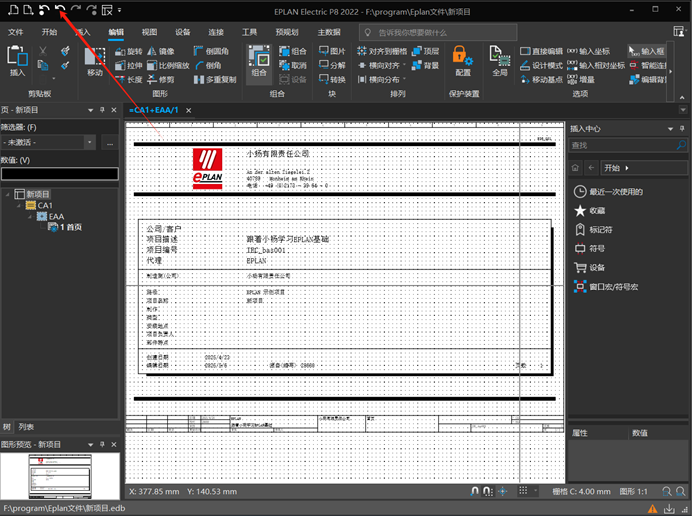Select the 比例缩放 scale tool

click(168, 65)
